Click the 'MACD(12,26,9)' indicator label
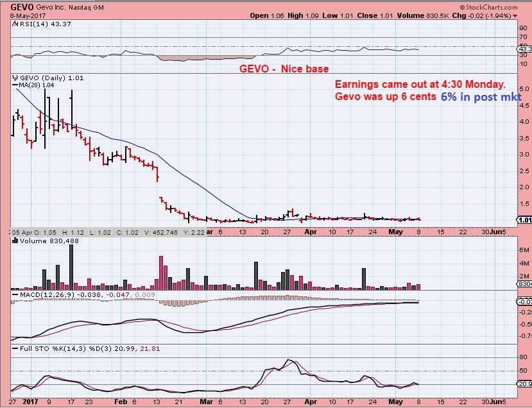532x408 pixels. (47, 294)
